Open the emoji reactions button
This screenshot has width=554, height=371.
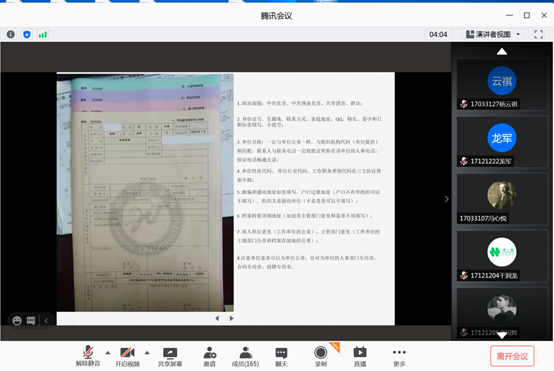coord(17,320)
